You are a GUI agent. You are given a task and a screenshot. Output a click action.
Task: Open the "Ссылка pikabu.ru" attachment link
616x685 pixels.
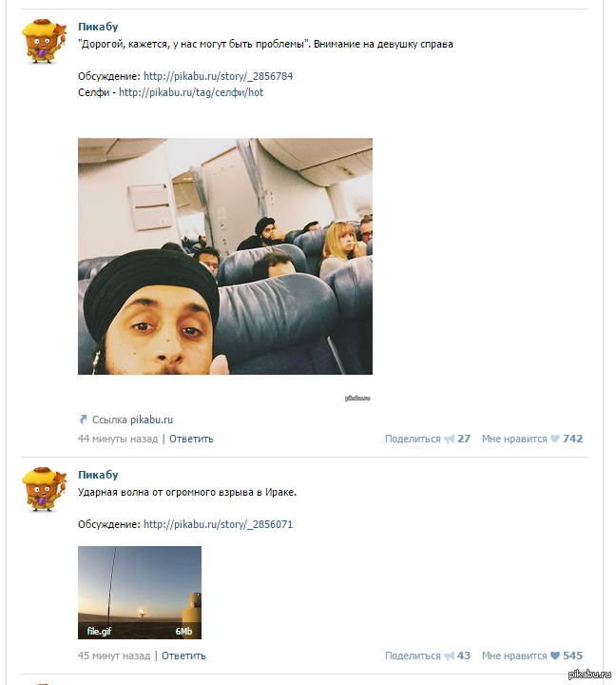132,420
